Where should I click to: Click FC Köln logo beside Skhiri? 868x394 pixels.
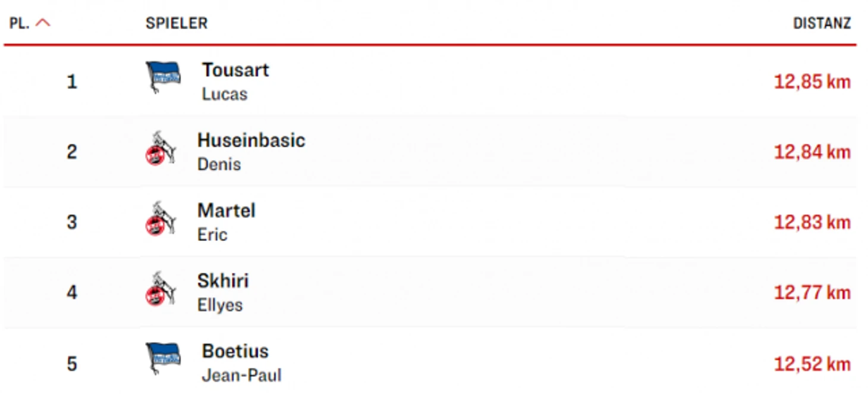(161, 289)
